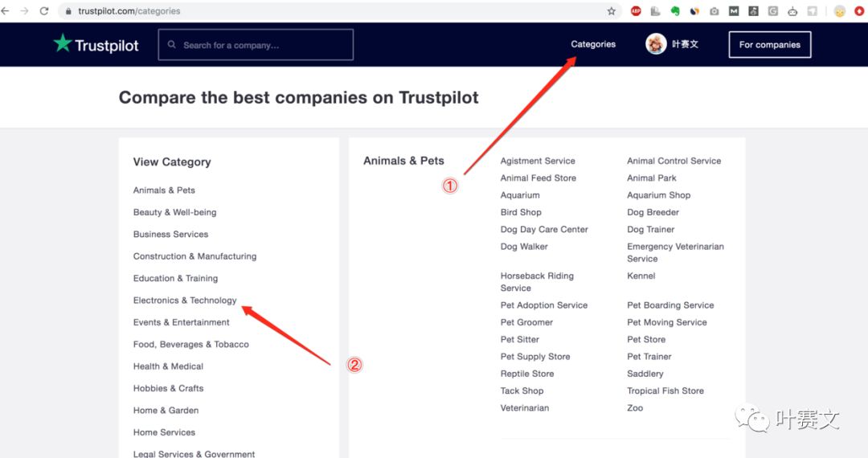The width and height of the screenshot is (868, 458).
Task: Open the Animal Park link
Action: click(652, 178)
